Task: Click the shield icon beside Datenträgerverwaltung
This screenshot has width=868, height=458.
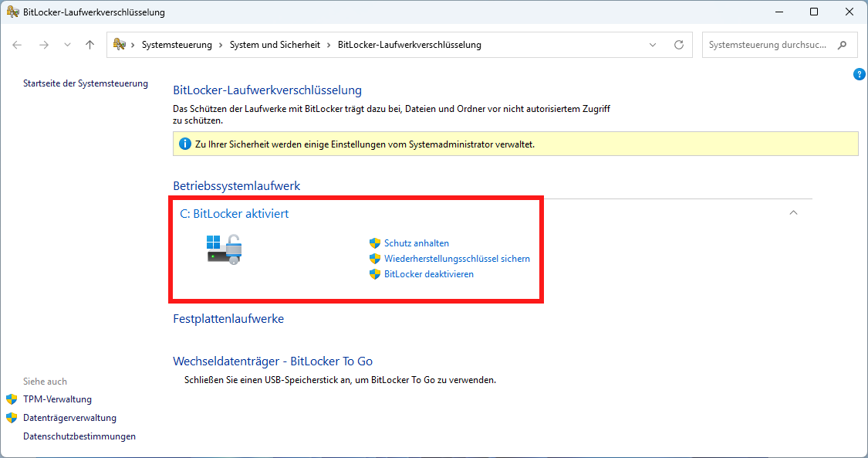Action: tap(12, 418)
